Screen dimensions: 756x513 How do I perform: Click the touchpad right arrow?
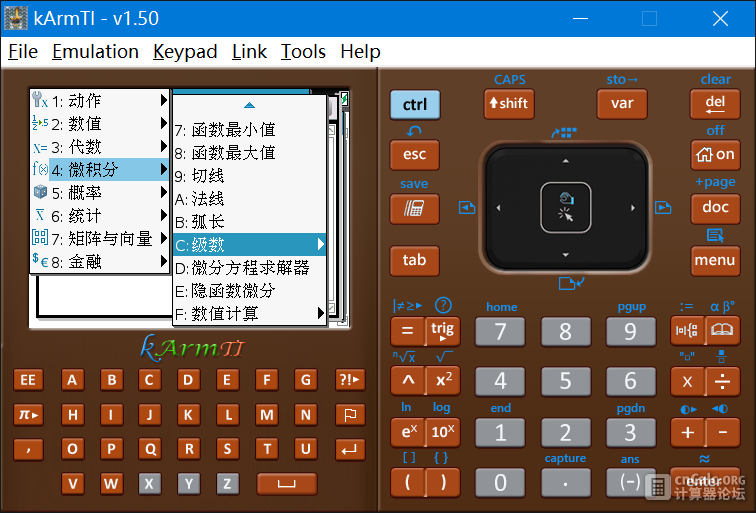[633, 208]
